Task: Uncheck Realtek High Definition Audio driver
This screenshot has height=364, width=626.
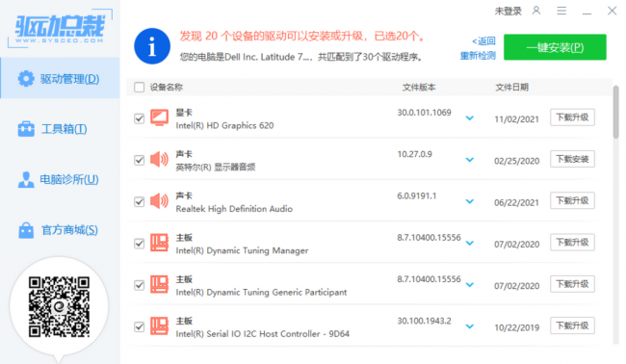Action: point(139,201)
